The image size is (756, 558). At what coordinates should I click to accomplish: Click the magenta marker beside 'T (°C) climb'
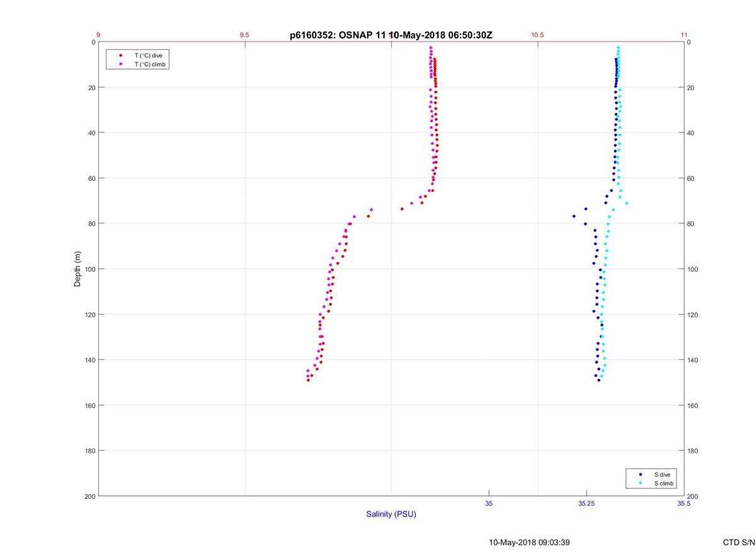pyautogui.click(x=120, y=64)
